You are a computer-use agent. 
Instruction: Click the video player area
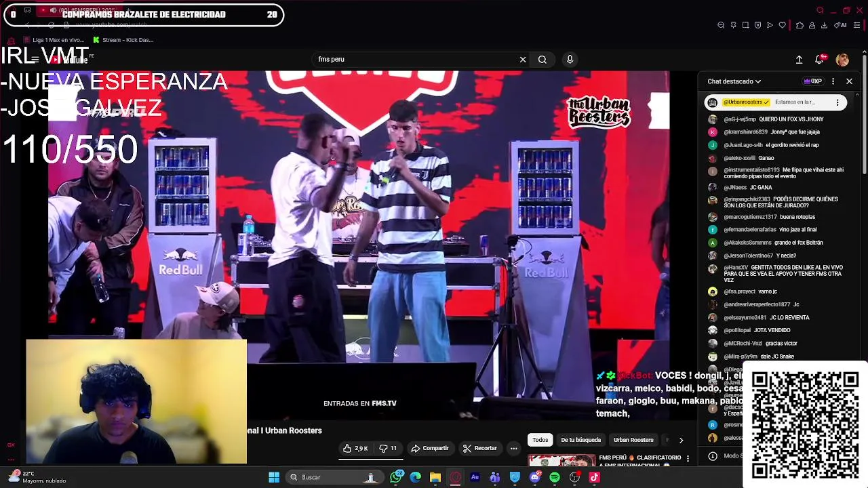359,245
